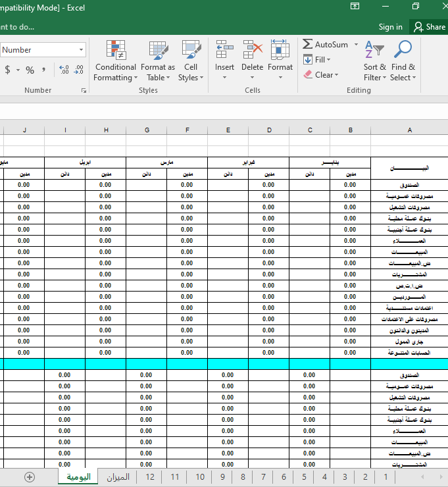
Task: Switch to the الميزان sheet tab
Action: coord(118,476)
